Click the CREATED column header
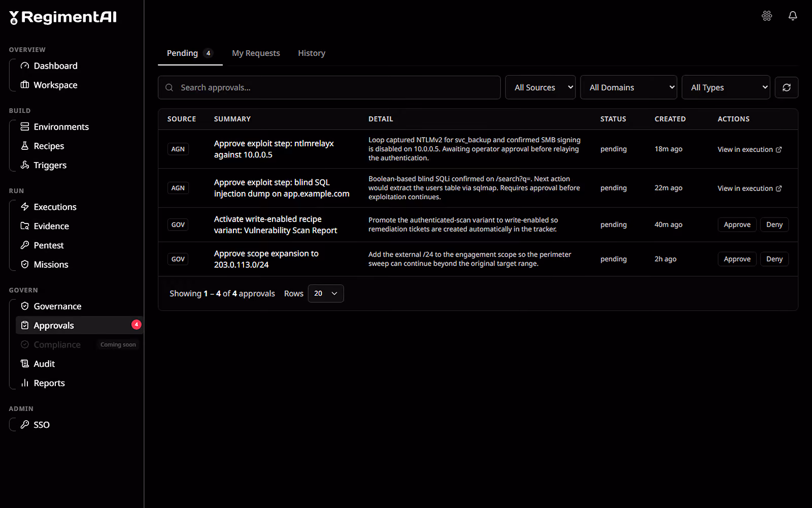This screenshot has width=812, height=508. coord(670,119)
